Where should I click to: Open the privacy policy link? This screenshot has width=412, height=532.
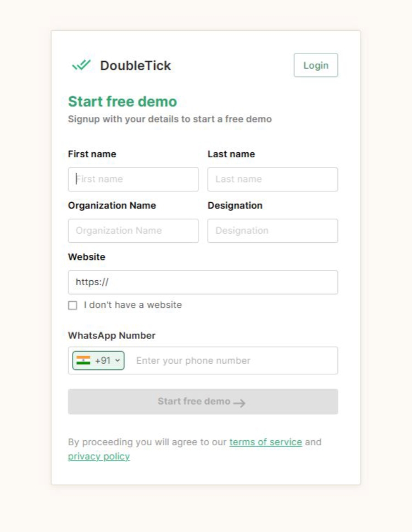pos(99,457)
